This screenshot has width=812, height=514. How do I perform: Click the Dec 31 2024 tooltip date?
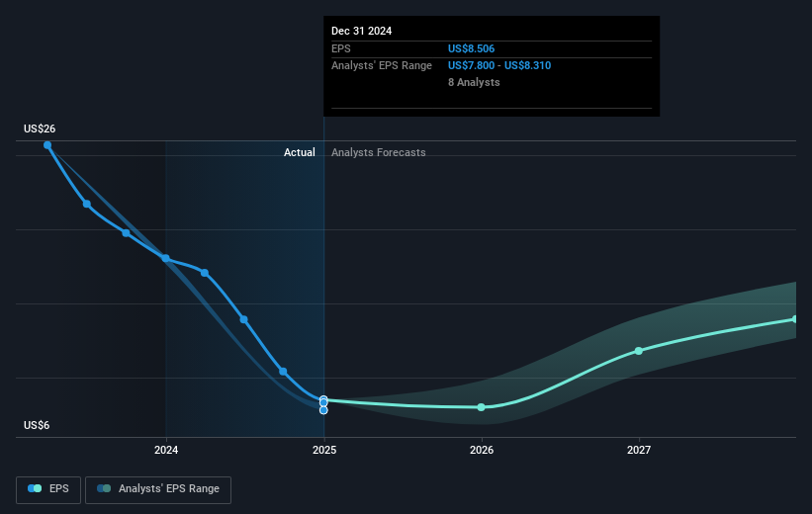(x=361, y=31)
